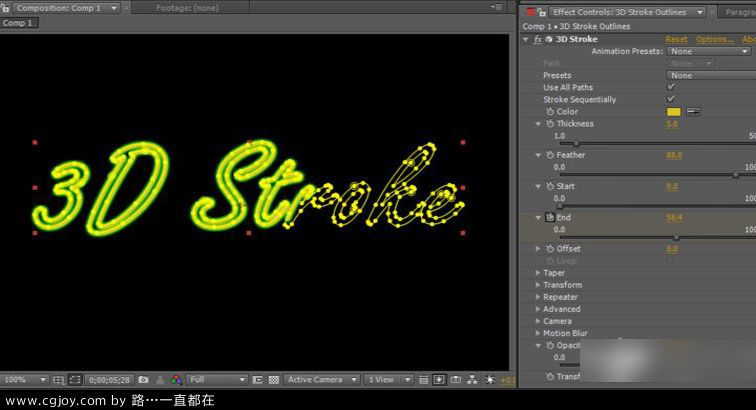Click the Reset link for 3D Stroke
Viewport: 756px width, 410px height.
(x=676, y=39)
